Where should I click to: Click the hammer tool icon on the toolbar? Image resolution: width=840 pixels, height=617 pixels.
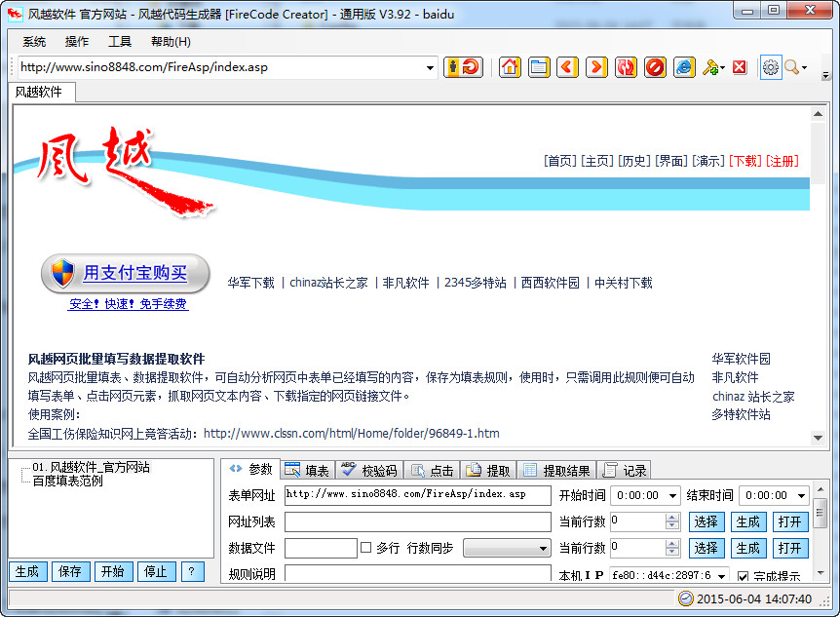(709, 67)
